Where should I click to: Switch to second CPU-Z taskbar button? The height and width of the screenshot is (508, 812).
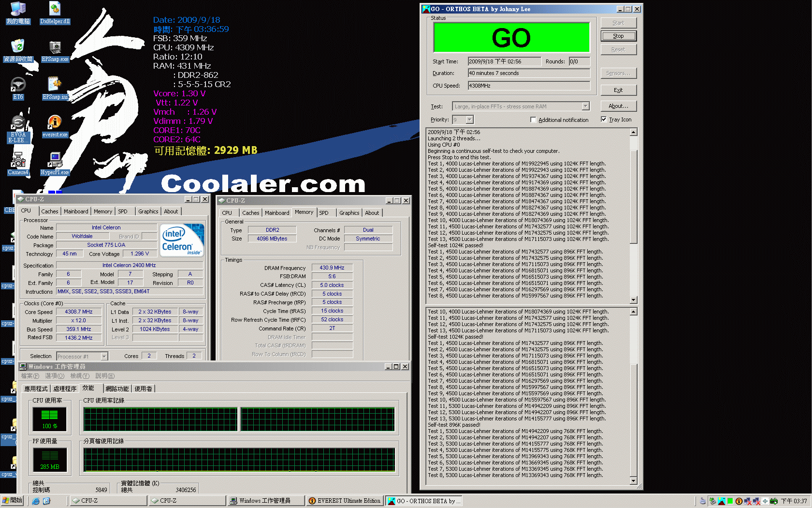(187, 501)
